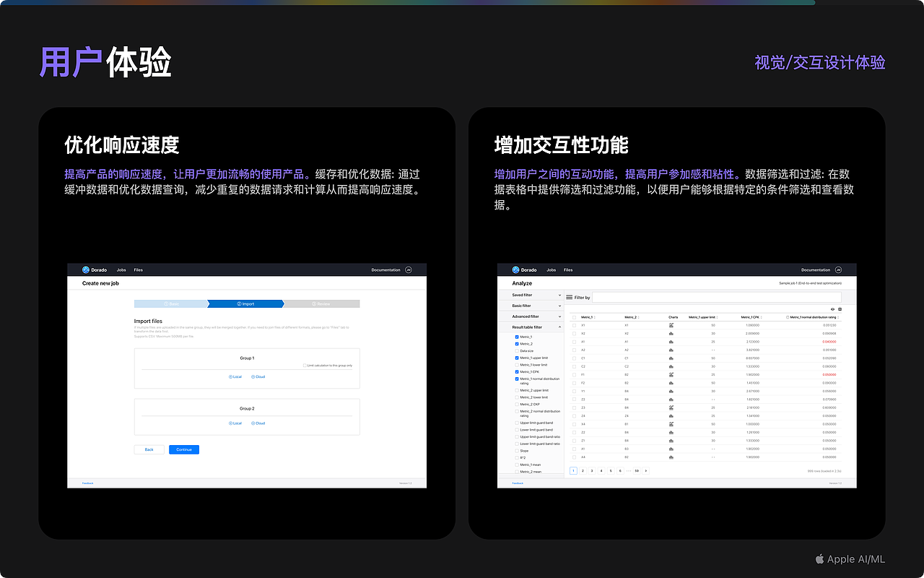Expand the Basic filter section

[x=531, y=306]
